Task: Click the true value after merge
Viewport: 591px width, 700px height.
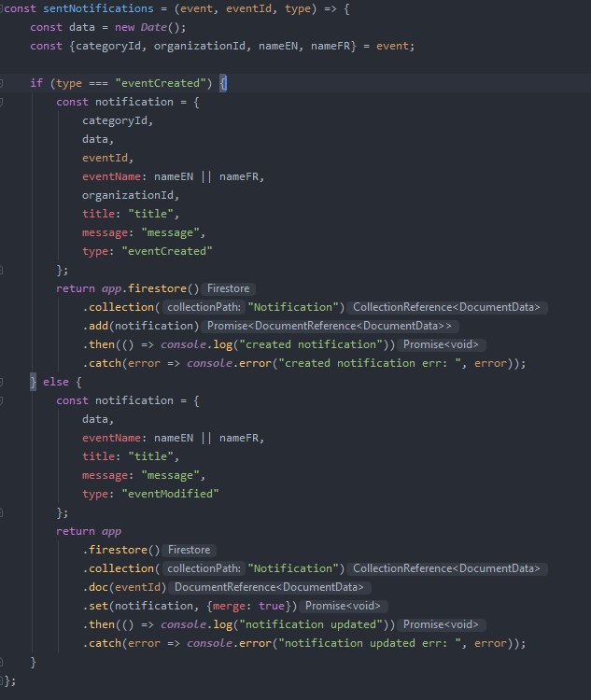Action: [271, 606]
